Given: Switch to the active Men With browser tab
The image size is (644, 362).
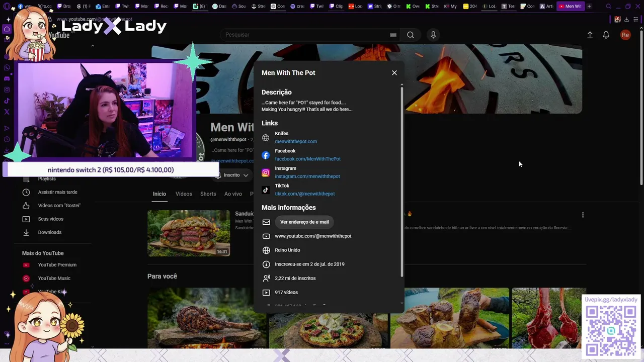Looking at the screenshot, I should pyautogui.click(x=571, y=7).
